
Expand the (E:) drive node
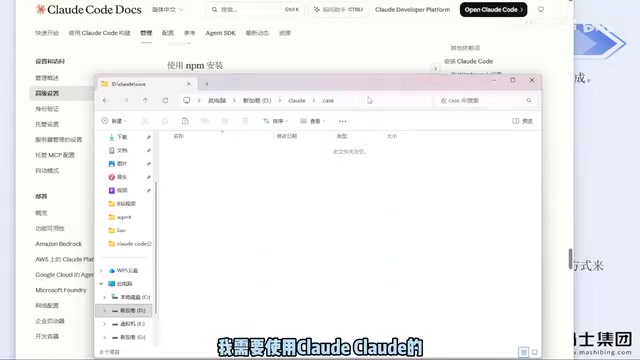pos(104,324)
